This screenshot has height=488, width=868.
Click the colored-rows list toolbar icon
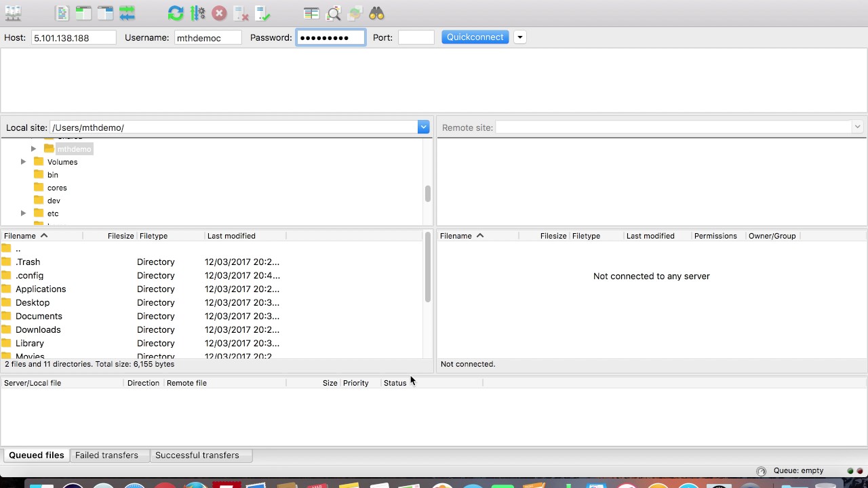coord(311,13)
